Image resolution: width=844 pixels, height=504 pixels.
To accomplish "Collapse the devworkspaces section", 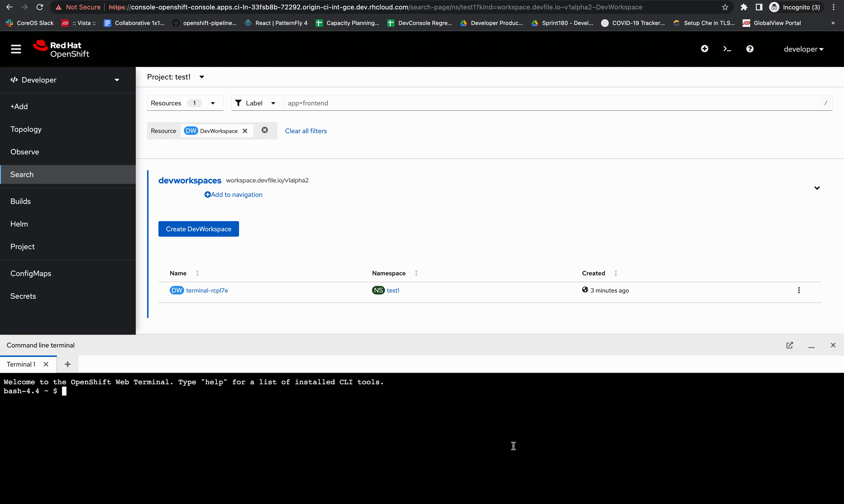I will pyautogui.click(x=817, y=188).
